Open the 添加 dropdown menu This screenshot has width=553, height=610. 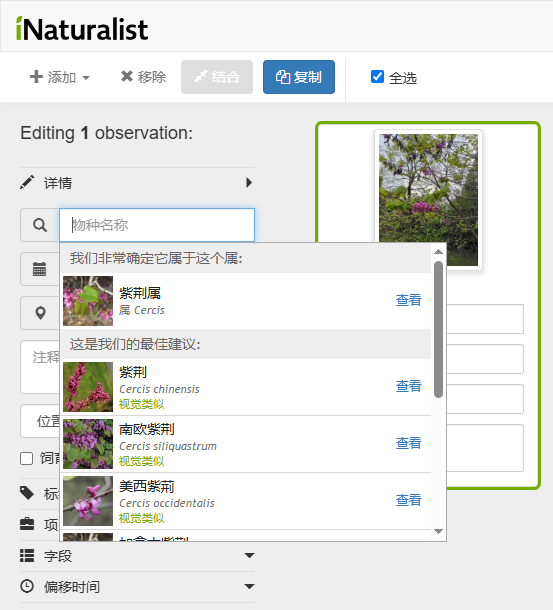tap(60, 77)
